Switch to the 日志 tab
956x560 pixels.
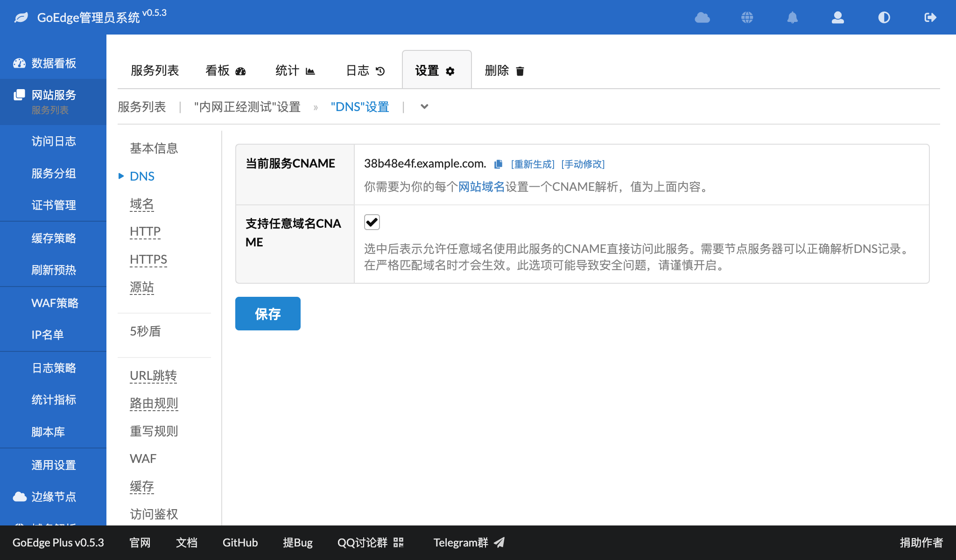tap(366, 70)
